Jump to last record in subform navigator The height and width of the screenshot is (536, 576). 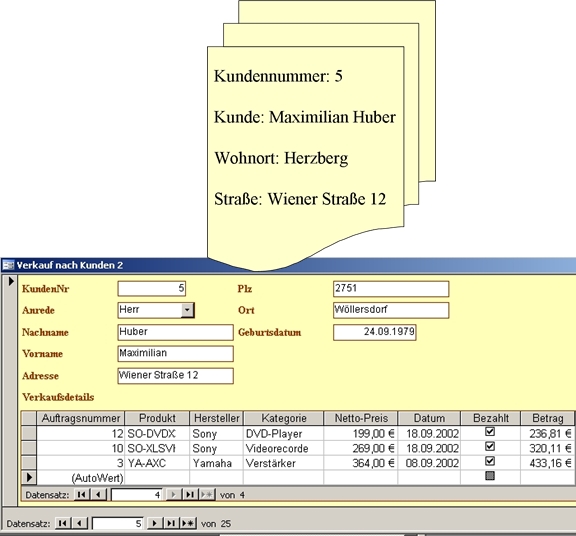click(x=190, y=494)
